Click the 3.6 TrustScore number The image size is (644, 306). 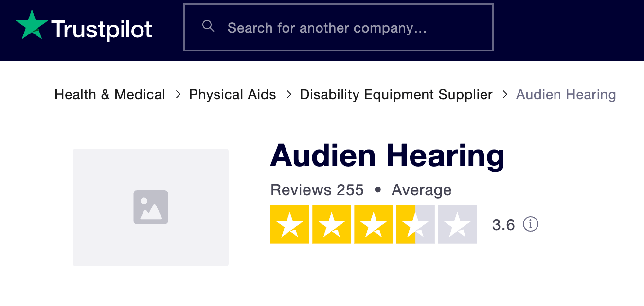(x=503, y=225)
